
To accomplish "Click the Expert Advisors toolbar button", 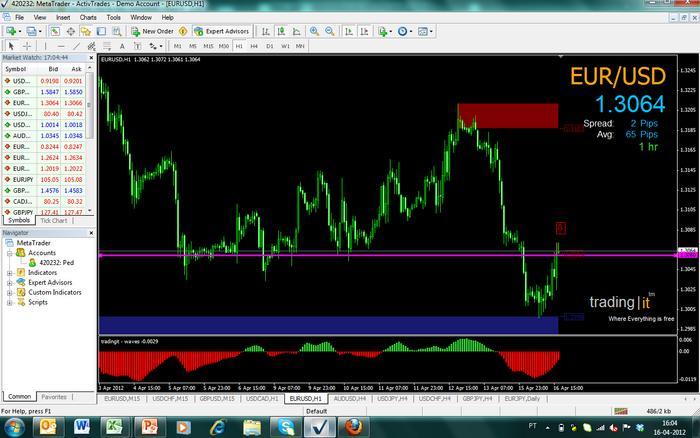I will [221, 31].
